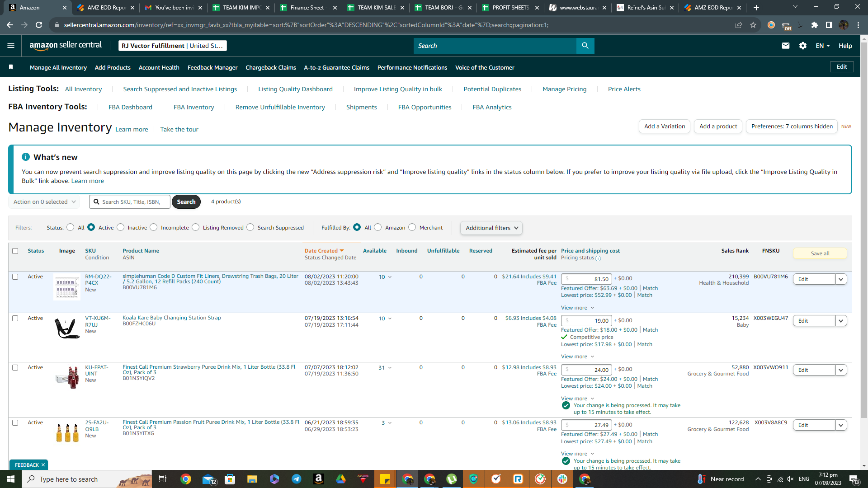Open FBA Dashboard inventory tool

pos(130,107)
